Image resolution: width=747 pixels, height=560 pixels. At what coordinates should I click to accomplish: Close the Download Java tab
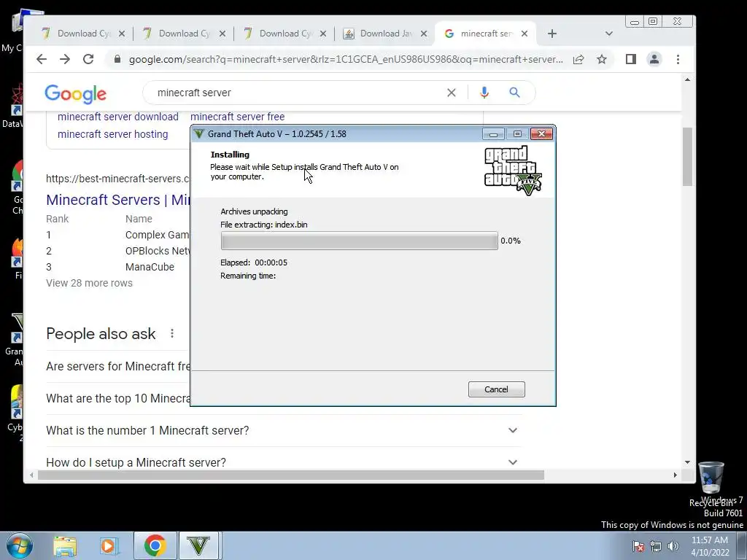click(424, 34)
